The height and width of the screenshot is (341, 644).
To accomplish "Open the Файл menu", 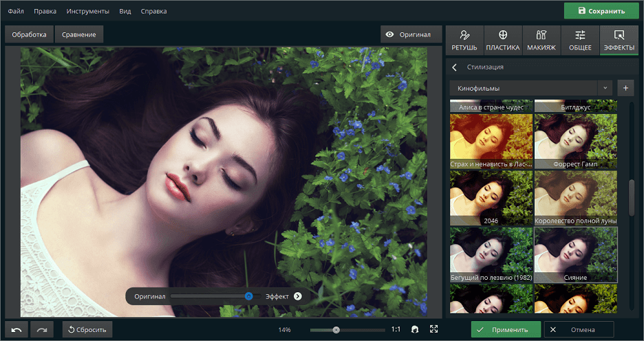I will tap(17, 12).
